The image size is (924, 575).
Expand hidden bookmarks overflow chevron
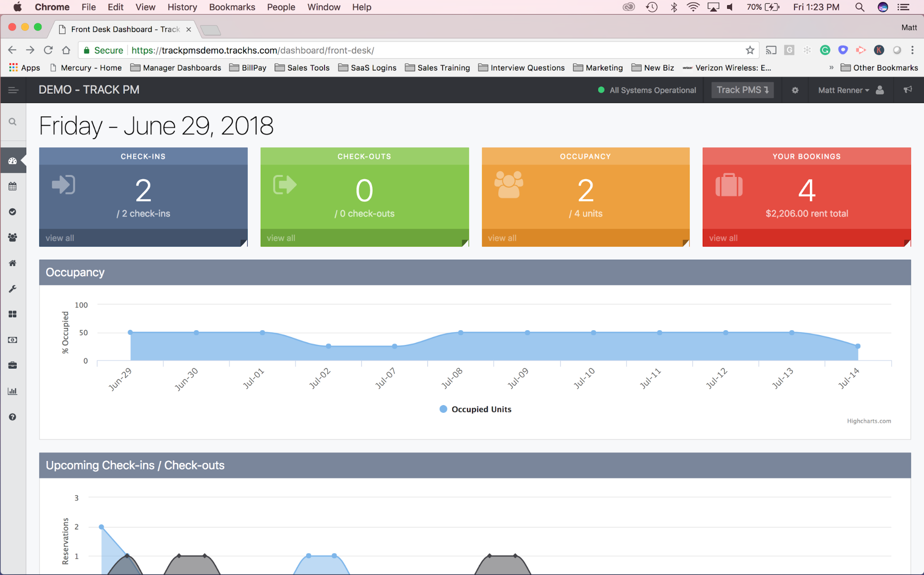pos(831,68)
